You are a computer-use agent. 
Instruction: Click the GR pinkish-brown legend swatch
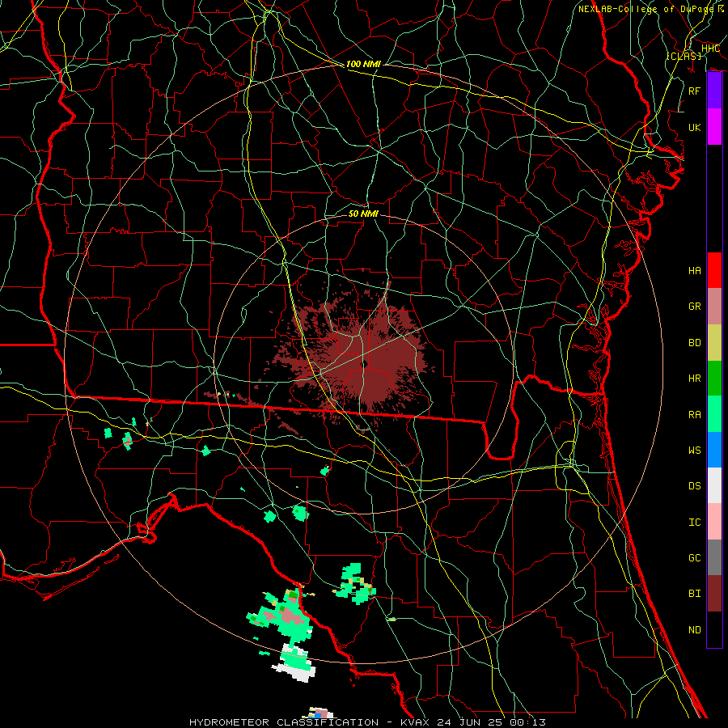click(x=714, y=307)
